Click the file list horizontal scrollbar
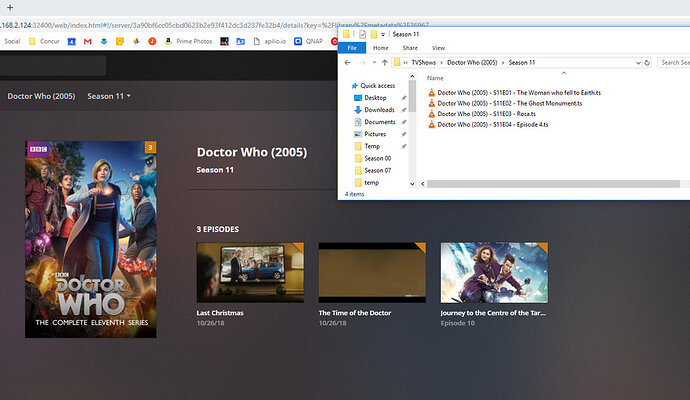This screenshot has width=690, height=400. click(553, 184)
